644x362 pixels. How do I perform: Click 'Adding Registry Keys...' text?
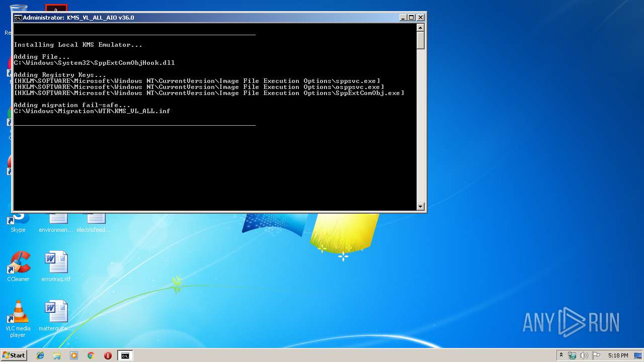pos(60,75)
